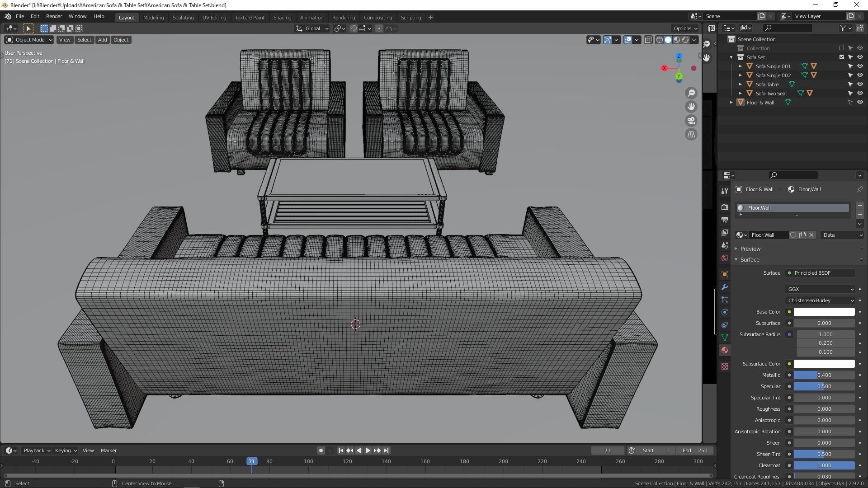Expand Floor & Wall in outliner
The image size is (868, 488).
[x=731, y=102]
